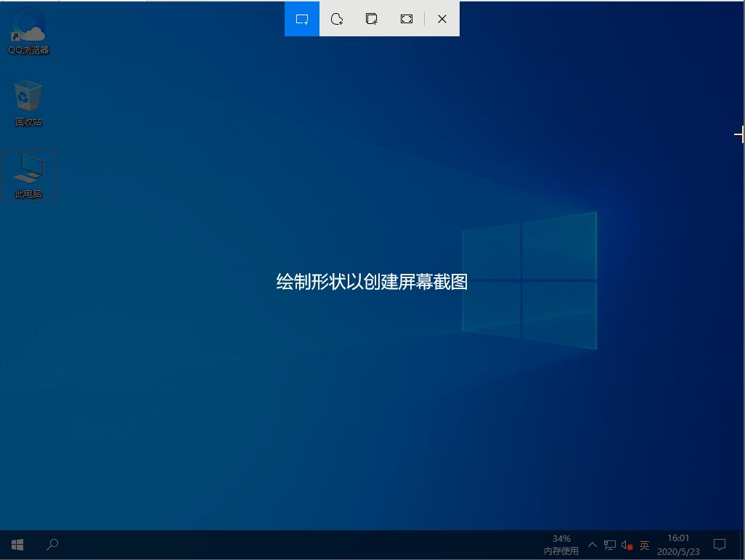Switch the 英 input language indicator
Viewport: 745px width, 560px height.
tap(644, 545)
